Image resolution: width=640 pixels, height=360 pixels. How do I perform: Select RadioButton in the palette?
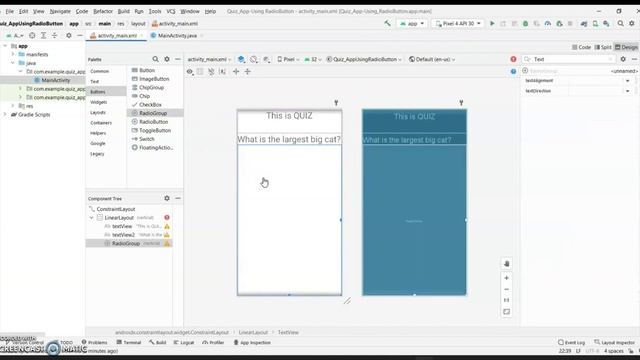[x=153, y=122]
